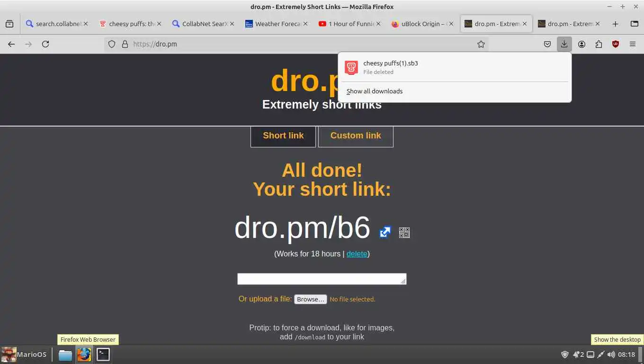Open uBlock Origin toolbar icon
The height and width of the screenshot is (364, 644).
click(x=616, y=44)
